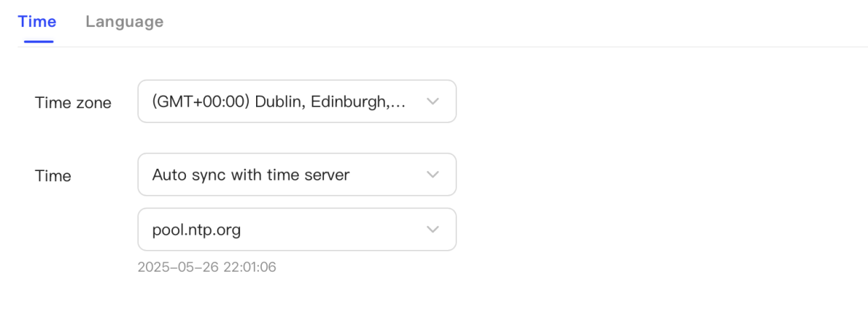Click the 22:01:06 clock time below server
Image resolution: width=868 pixels, height=318 pixels.
coord(250,267)
